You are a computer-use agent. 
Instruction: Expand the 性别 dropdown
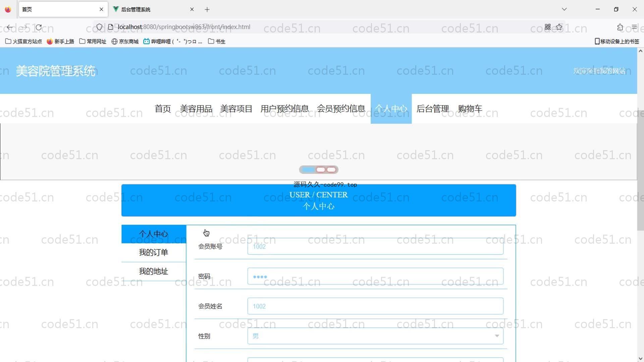tap(375, 336)
